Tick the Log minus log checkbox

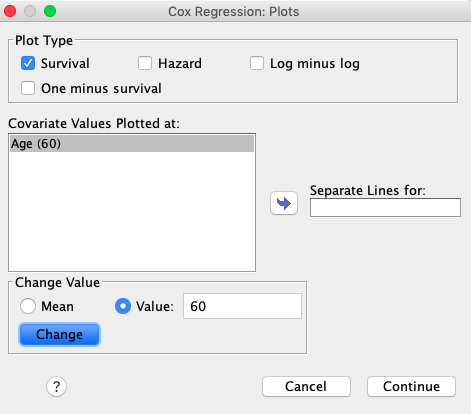pyautogui.click(x=257, y=63)
